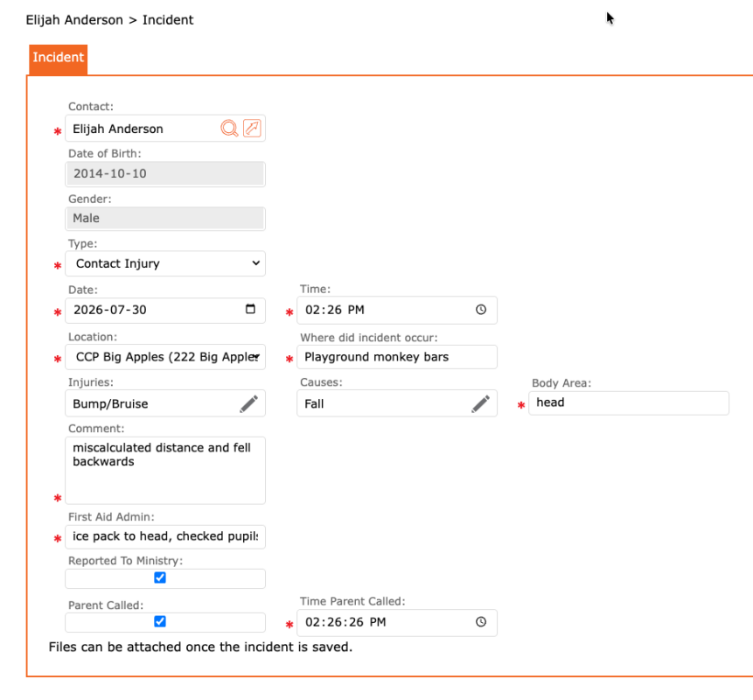The image size is (753, 700).
Task: Select the Incident tab
Action: [x=58, y=59]
